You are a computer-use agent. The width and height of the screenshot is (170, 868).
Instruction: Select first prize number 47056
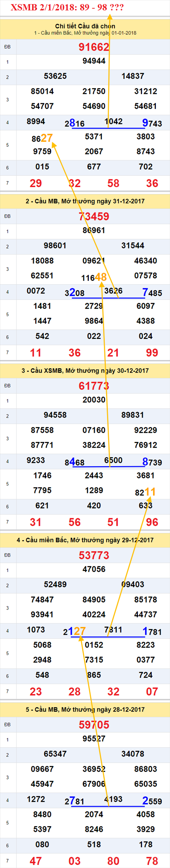[x=94, y=569]
